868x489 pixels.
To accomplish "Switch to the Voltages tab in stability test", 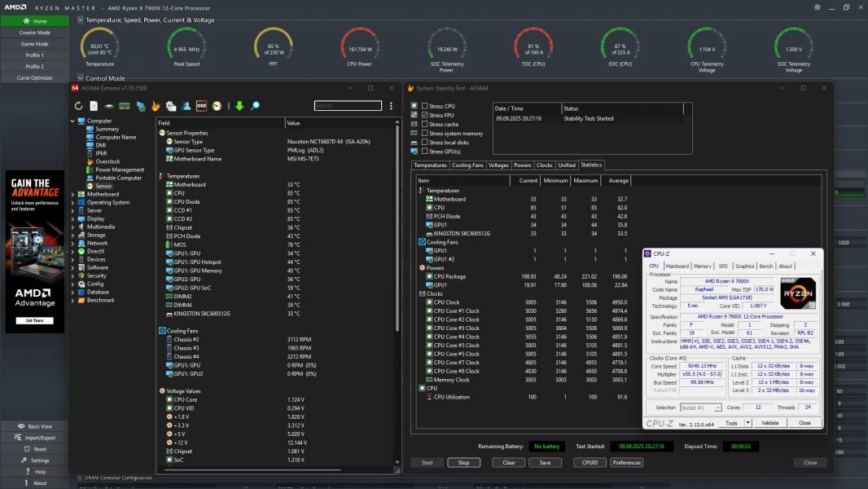I will 498,165.
